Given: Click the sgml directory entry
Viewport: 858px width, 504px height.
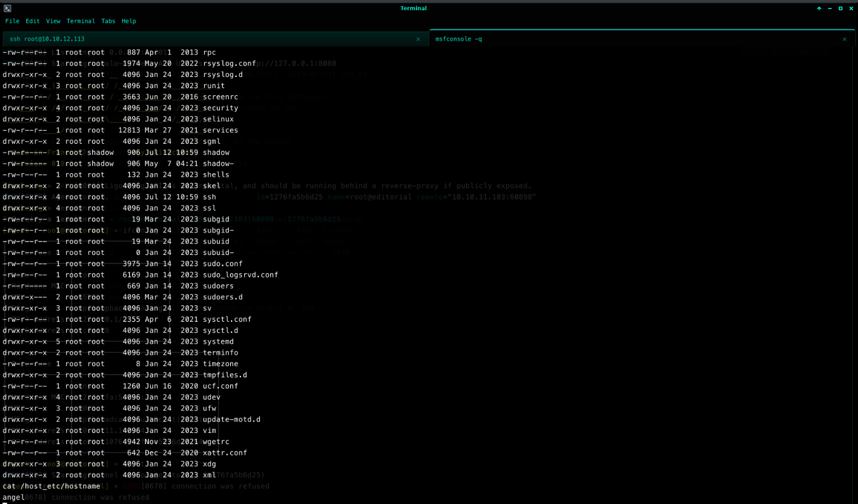Looking at the screenshot, I should coord(212,142).
